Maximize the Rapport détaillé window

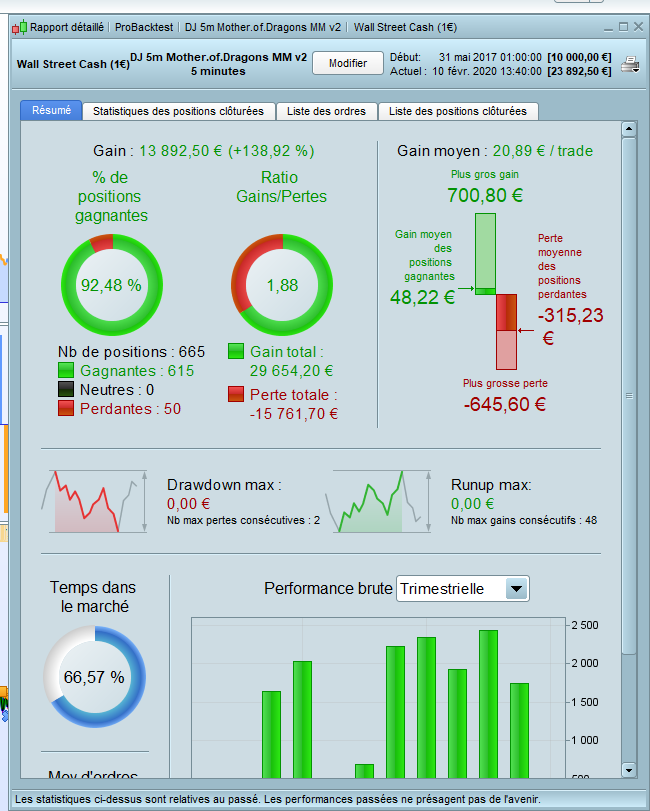(x=624, y=27)
